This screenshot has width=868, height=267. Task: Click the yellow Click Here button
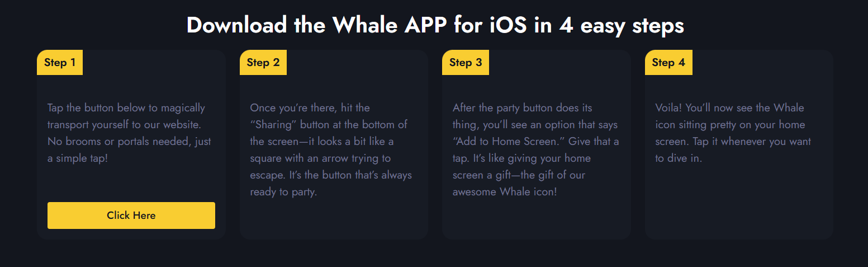131,216
